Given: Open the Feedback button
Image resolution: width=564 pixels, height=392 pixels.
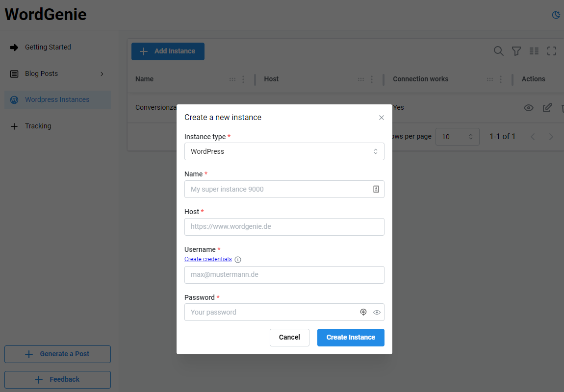Looking at the screenshot, I should (57, 380).
